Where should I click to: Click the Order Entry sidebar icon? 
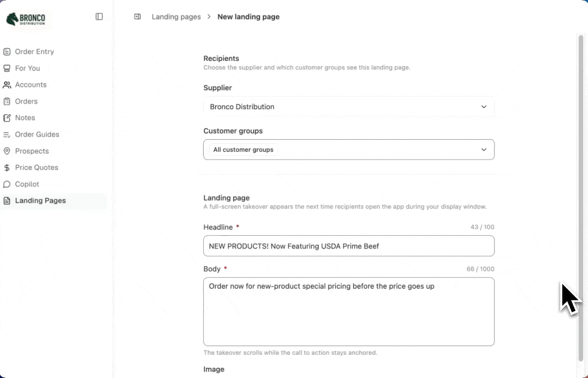point(7,52)
